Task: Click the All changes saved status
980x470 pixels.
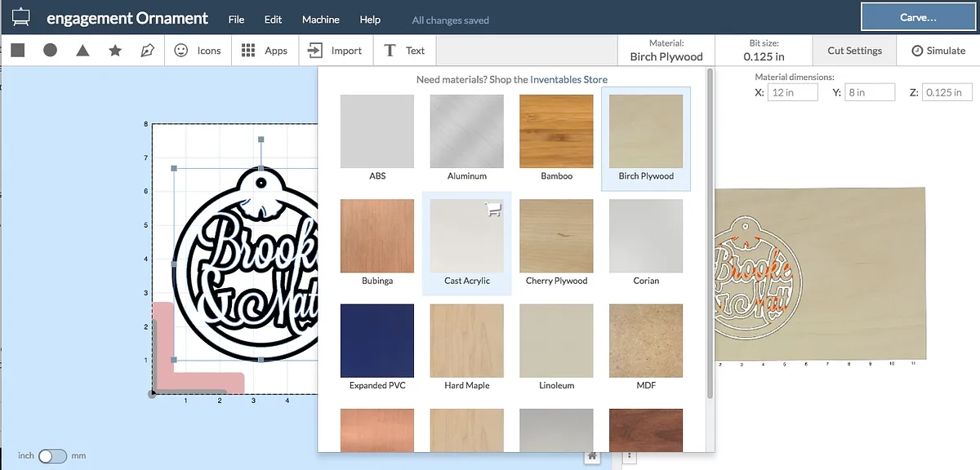Action: click(x=451, y=20)
